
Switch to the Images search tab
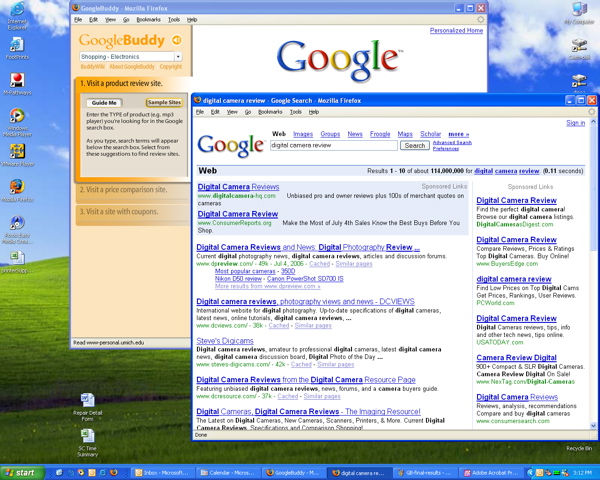pyautogui.click(x=302, y=133)
